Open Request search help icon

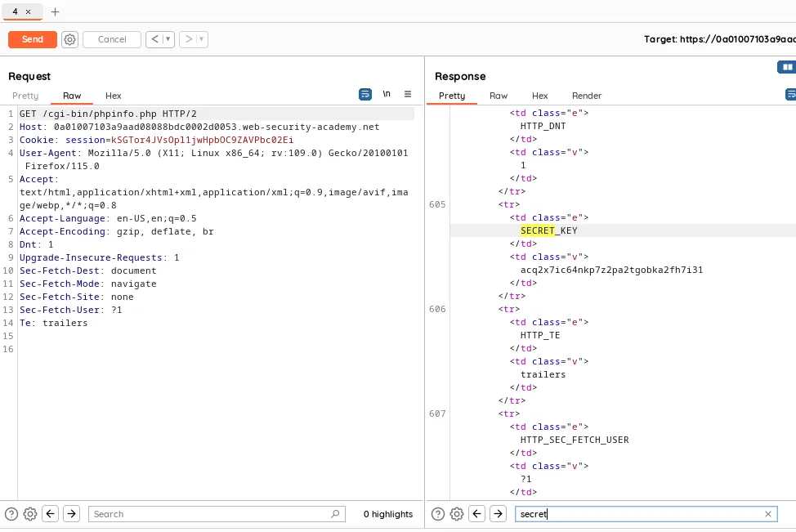coord(11,514)
